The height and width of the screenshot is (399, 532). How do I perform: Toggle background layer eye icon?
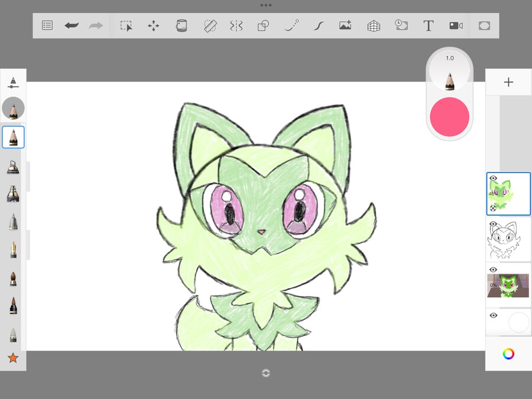coord(494,316)
